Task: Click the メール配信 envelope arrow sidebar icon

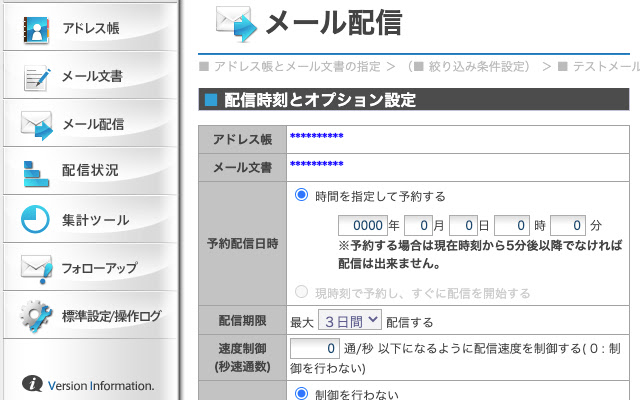Action: 37,125
